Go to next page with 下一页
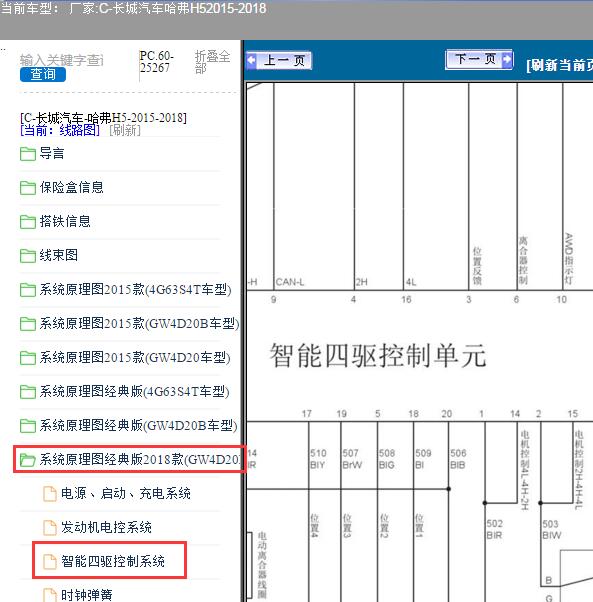 pyautogui.click(x=479, y=59)
